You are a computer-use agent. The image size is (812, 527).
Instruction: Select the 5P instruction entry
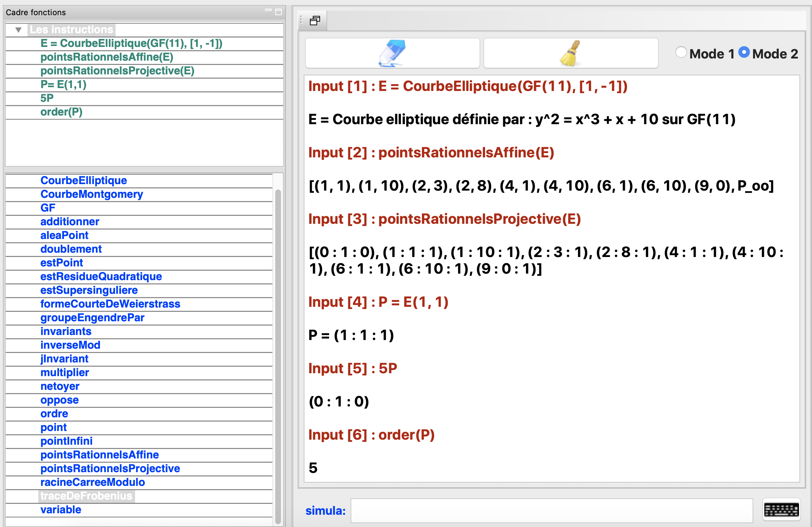point(47,98)
